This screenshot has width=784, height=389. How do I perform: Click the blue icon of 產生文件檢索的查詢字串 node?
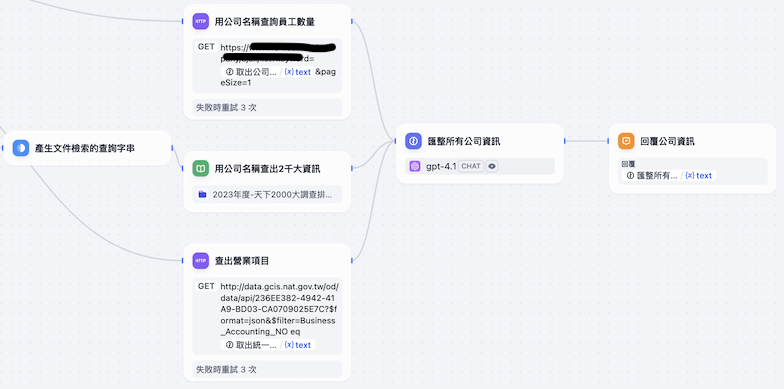point(20,148)
